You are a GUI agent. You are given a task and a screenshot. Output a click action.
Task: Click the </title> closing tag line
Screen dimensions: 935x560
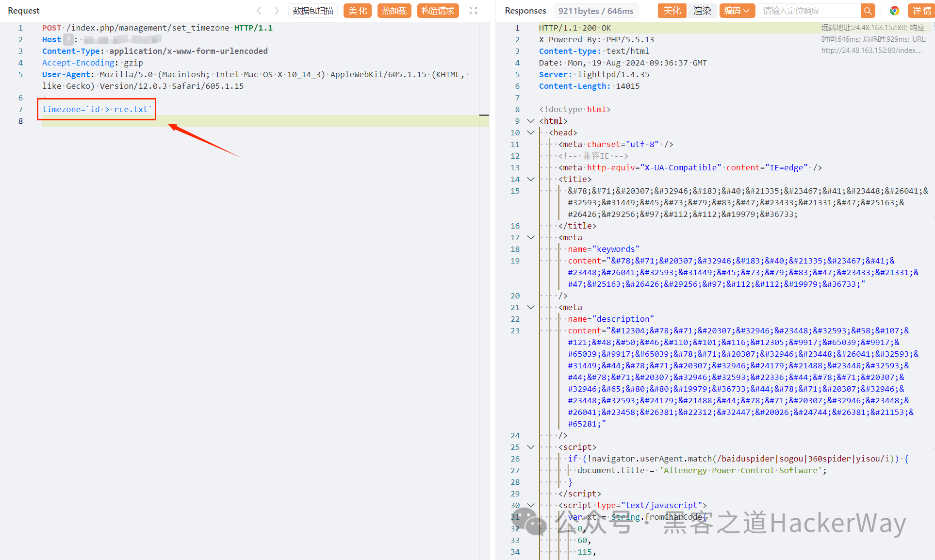577,226
